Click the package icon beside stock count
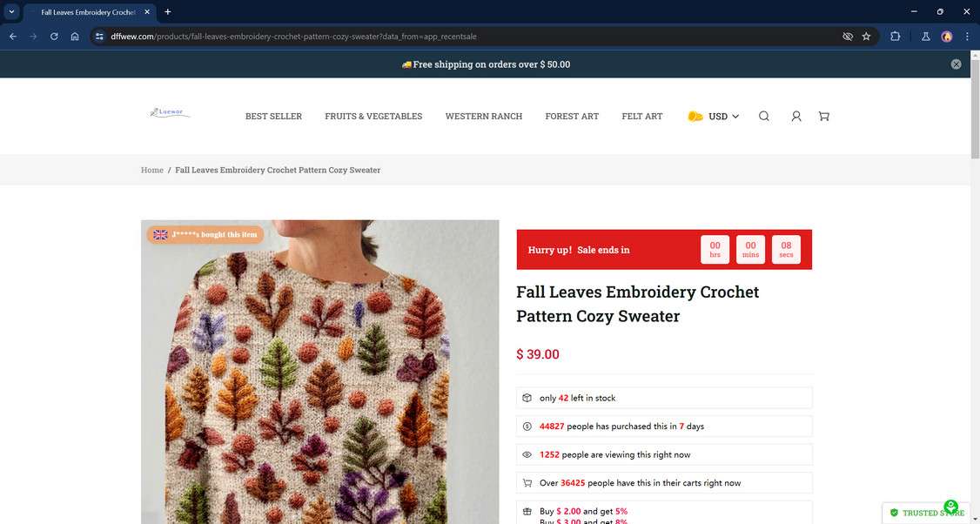This screenshot has width=980, height=524. pyautogui.click(x=527, y=398)
